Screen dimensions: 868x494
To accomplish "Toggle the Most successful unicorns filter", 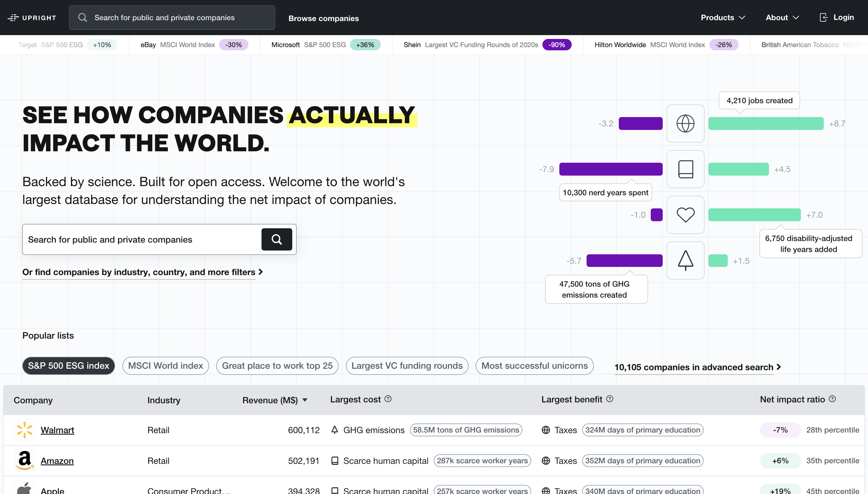I will (534, 366).
